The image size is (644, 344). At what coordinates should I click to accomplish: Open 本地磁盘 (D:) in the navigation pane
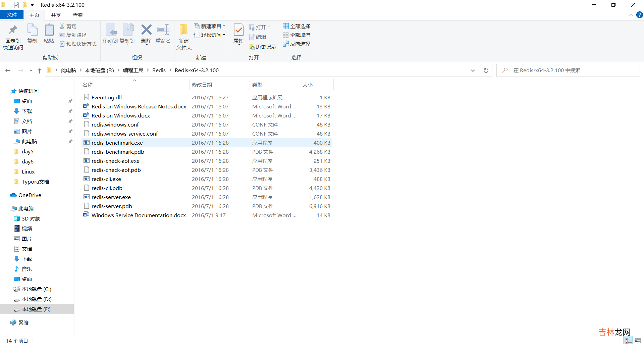coord(37,299)
